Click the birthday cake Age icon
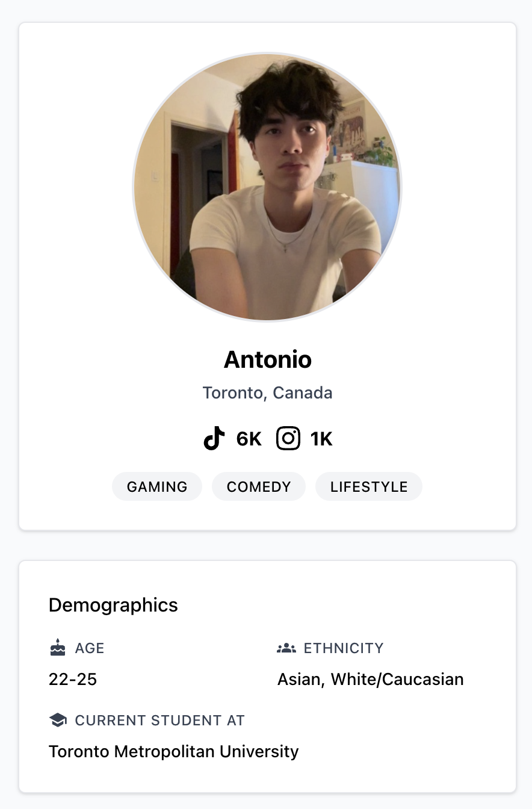 [x=58, y=648]
